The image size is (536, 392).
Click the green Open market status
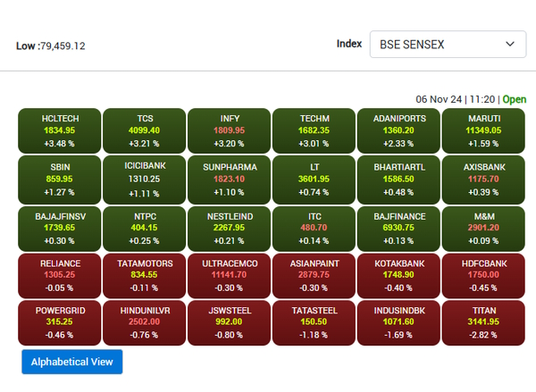[515, 99]
